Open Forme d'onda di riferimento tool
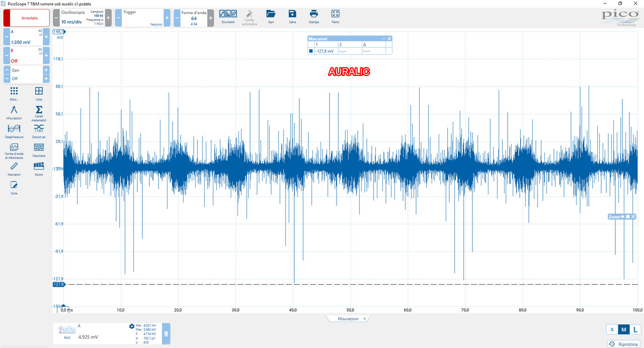 tap(14, 150)
